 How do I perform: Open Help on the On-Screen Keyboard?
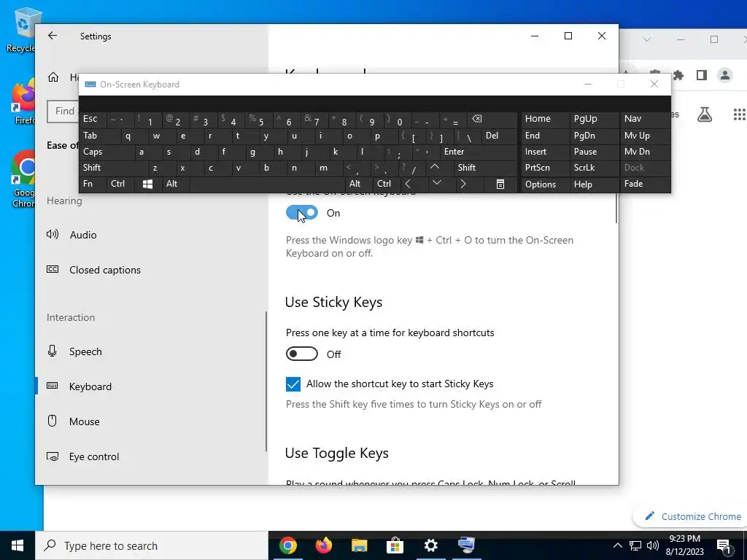pyautogui.click(x=594, y=184)
